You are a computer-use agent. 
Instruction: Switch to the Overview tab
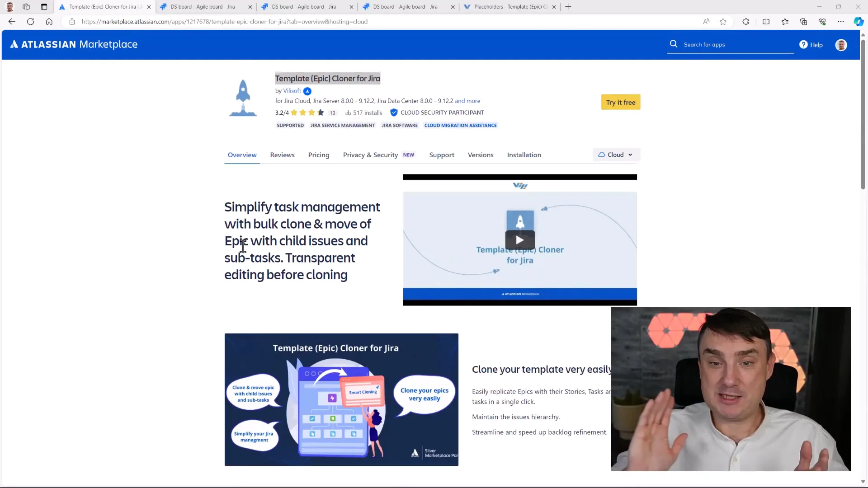point(242,155)
